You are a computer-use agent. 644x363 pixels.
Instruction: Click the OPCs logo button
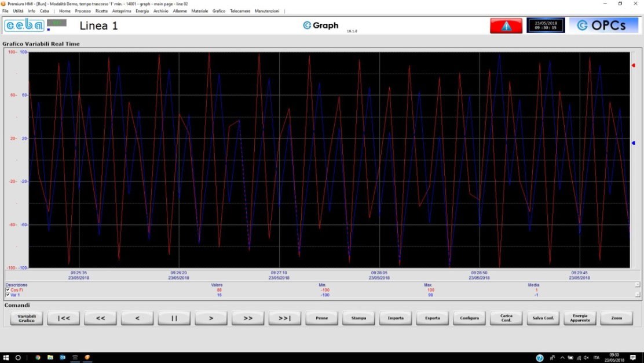click(603, 26)
